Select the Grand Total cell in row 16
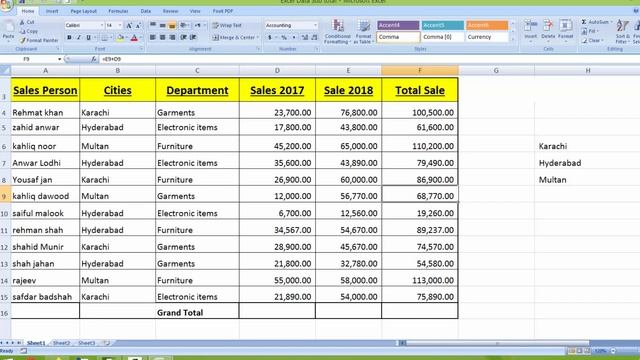The image size is (640, 360). pos(197,312)
